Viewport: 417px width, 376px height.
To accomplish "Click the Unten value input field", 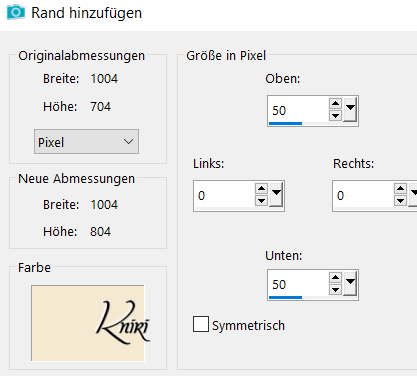I will tap(298, 284).
